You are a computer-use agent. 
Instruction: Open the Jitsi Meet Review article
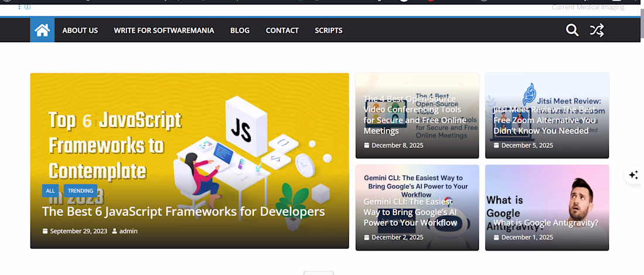point(544,120)
